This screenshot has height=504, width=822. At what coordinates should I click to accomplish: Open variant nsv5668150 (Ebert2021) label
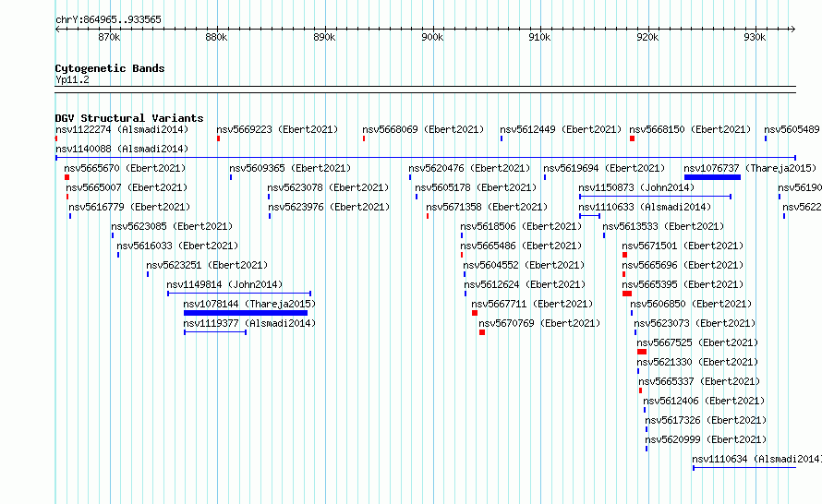[x=690, y=129]
